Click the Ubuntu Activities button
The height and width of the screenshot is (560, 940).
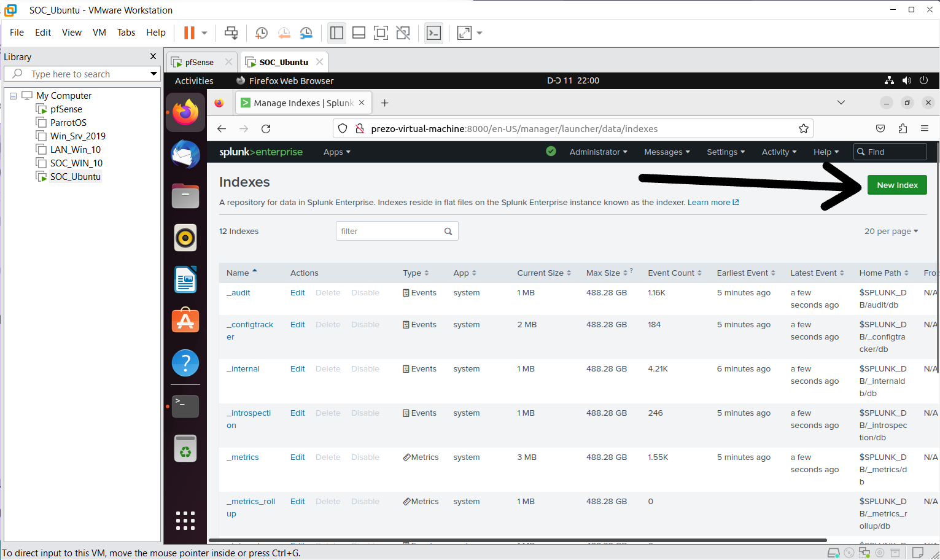[194, 81]
